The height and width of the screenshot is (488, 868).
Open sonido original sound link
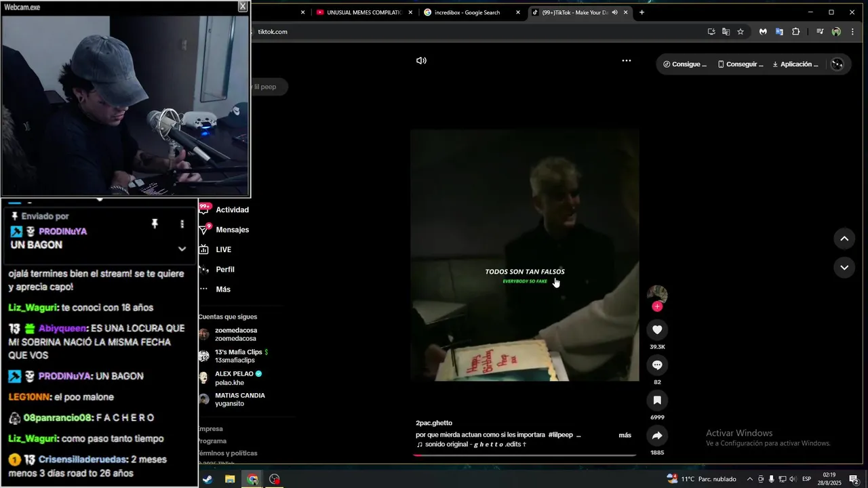point(471,445)
